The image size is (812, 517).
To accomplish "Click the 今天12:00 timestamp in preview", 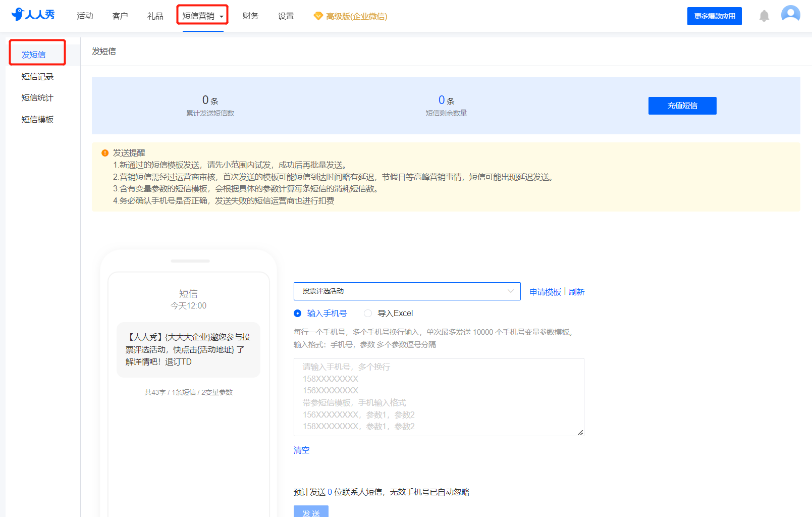I will click(188, 306).
